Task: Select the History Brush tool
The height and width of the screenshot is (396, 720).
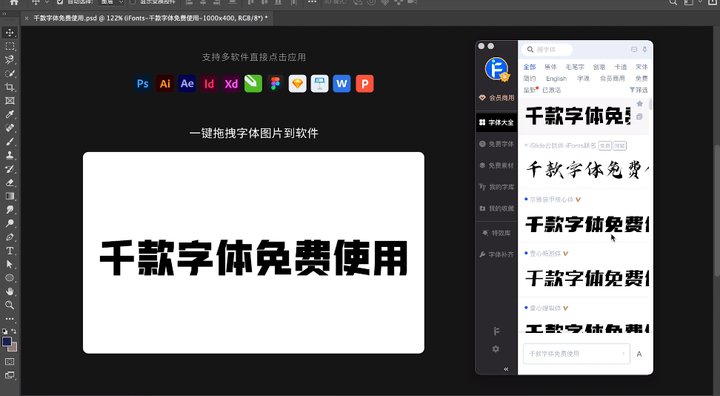Action: [x=10, y=169]
